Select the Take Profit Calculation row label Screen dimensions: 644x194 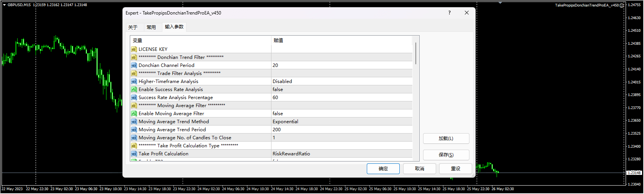(x=163, y=153)
